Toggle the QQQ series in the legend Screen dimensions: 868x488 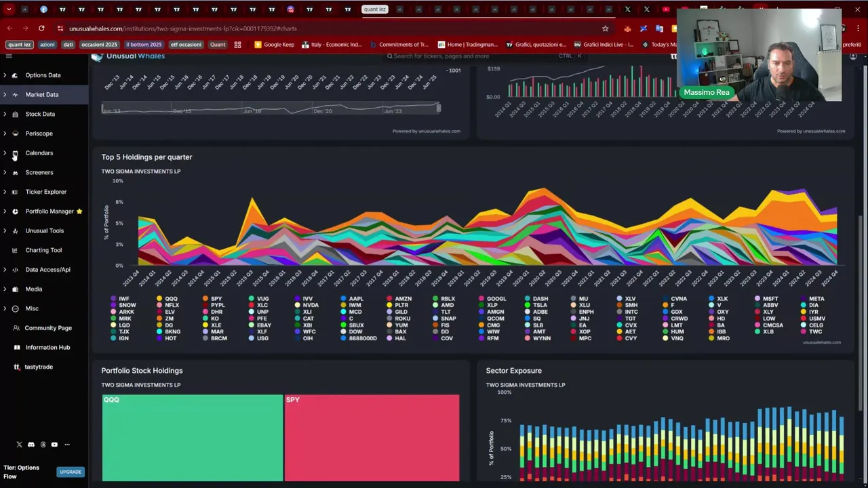coord(167,299)
